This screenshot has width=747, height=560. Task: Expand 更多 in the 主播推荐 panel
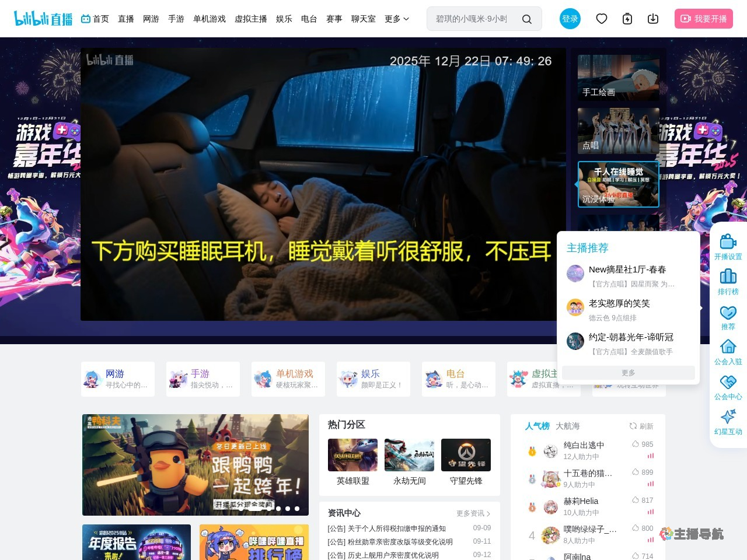coord(628,373)
